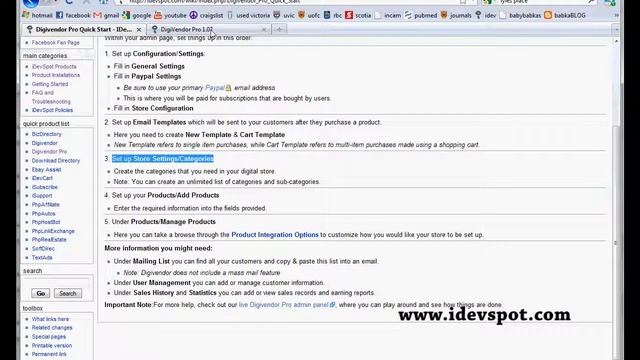Open TextAds product link

pyautogui.click(x=42, y=258)
